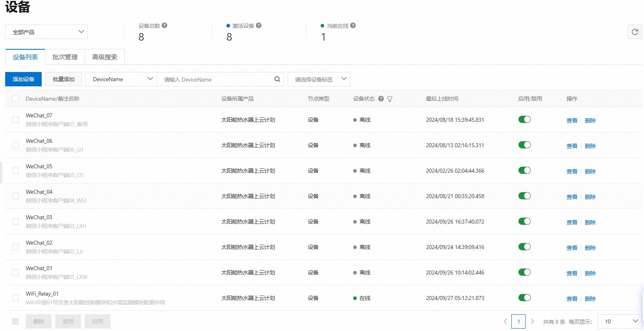Screen dimensions: 644x331
Task: Click 查看 for WiFi_Relay_01
Action: (x=572, y=298)
